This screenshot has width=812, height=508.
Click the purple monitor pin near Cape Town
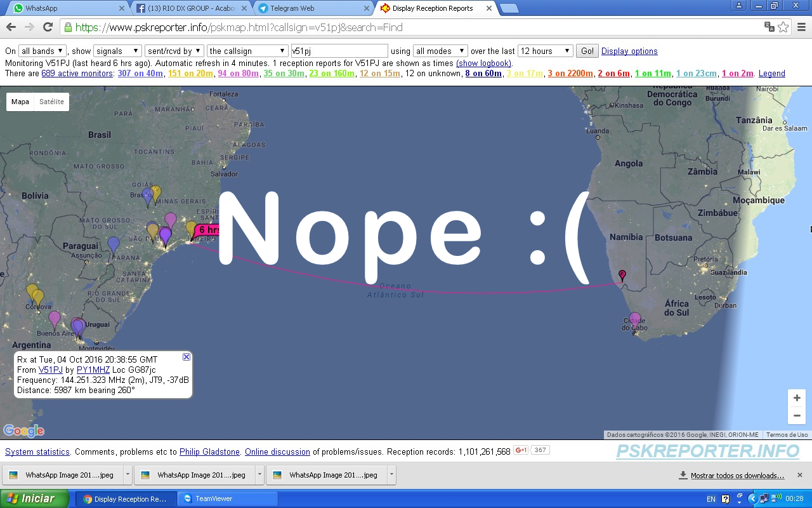(634, 320)
